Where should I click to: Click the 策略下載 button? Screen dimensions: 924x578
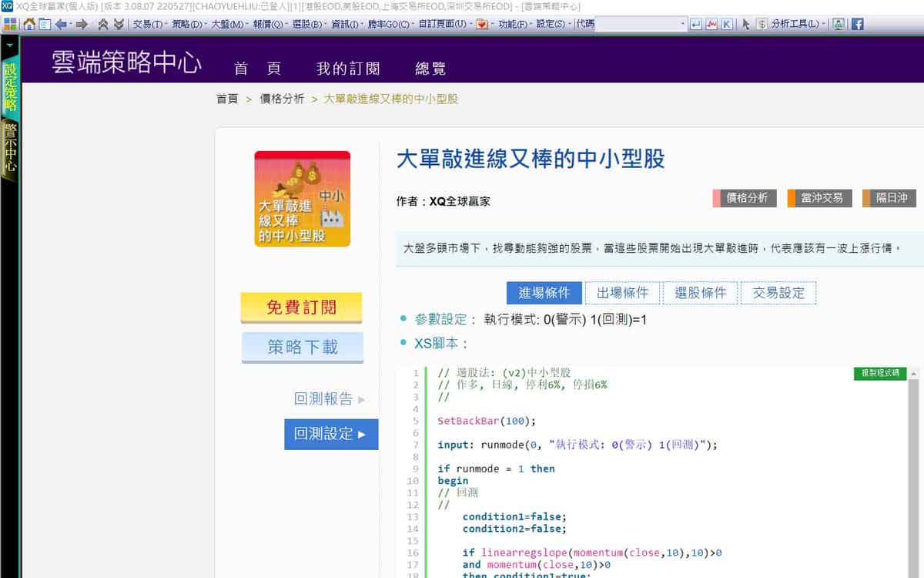point(302,347)
